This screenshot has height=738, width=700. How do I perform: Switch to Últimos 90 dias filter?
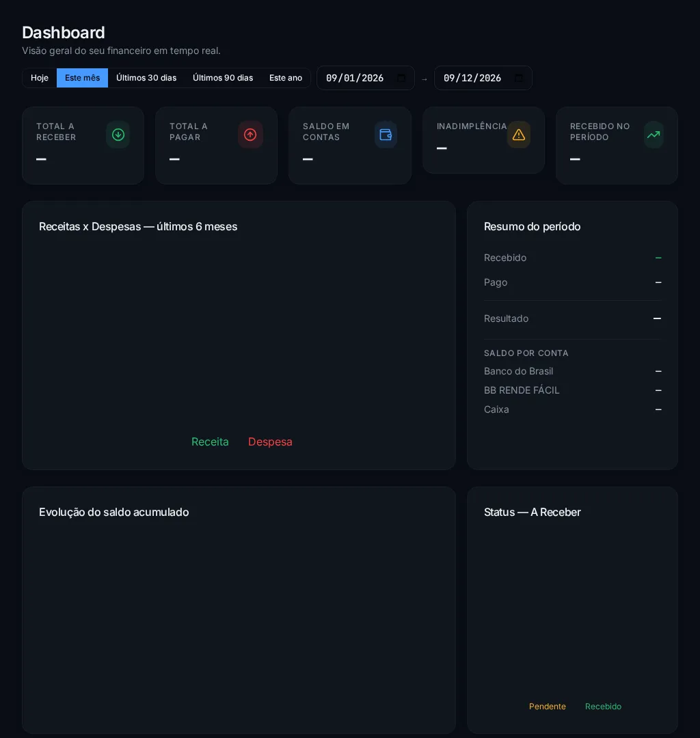coord(223,78)
